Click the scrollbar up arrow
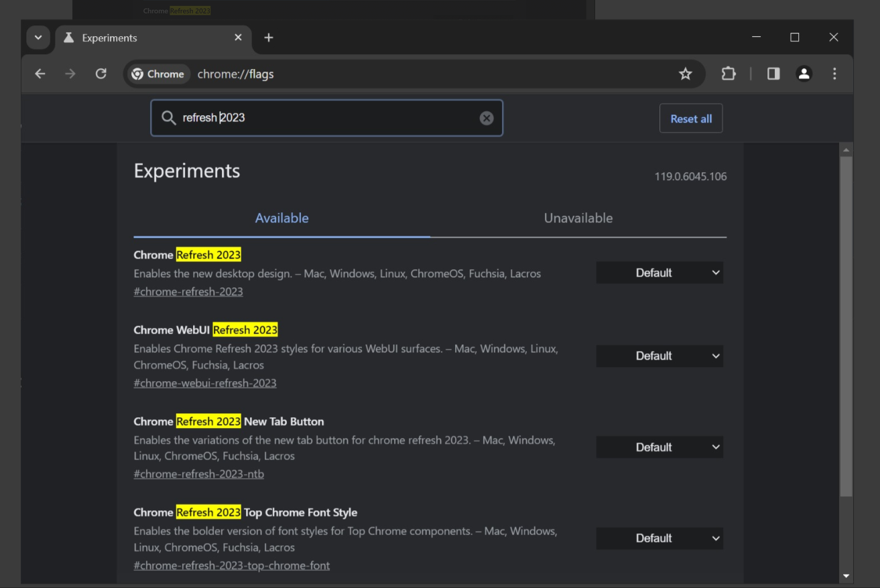The image size is (880, 588). point(846,149)
